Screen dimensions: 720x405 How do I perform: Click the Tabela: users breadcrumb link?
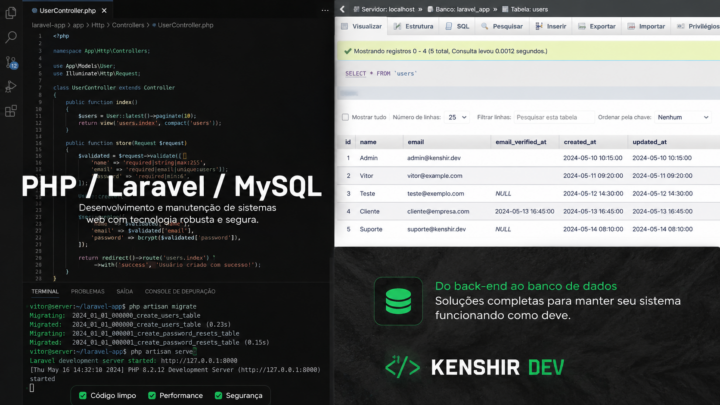click(529, 9)
